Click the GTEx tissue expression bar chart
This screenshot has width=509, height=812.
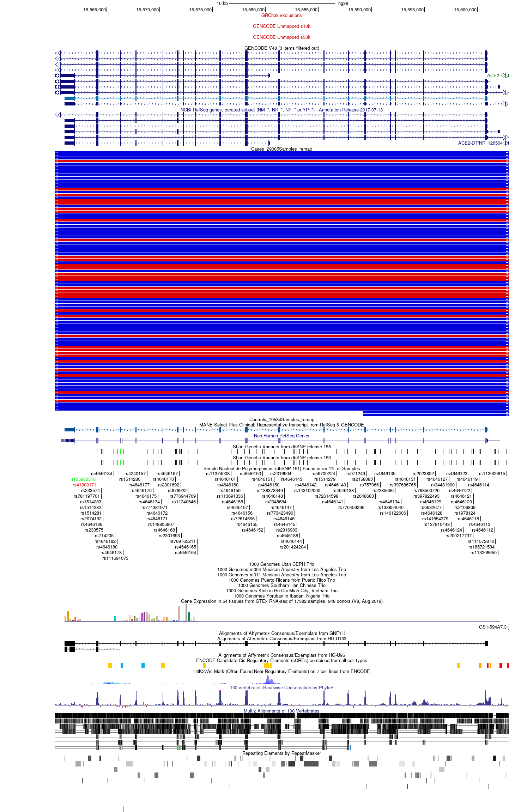[131, 613]
